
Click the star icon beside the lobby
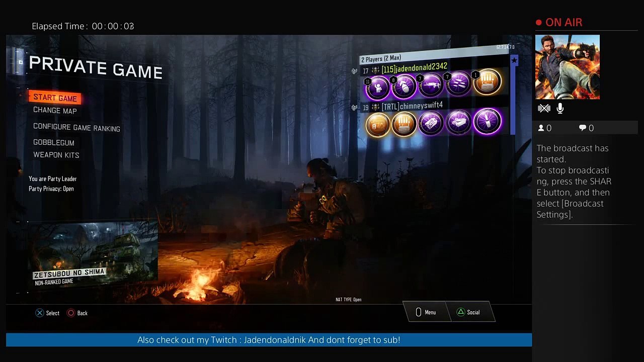[514, 60]
